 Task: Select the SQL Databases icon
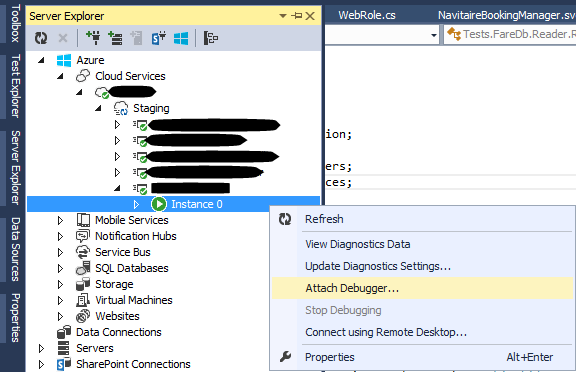click(83, 268)
